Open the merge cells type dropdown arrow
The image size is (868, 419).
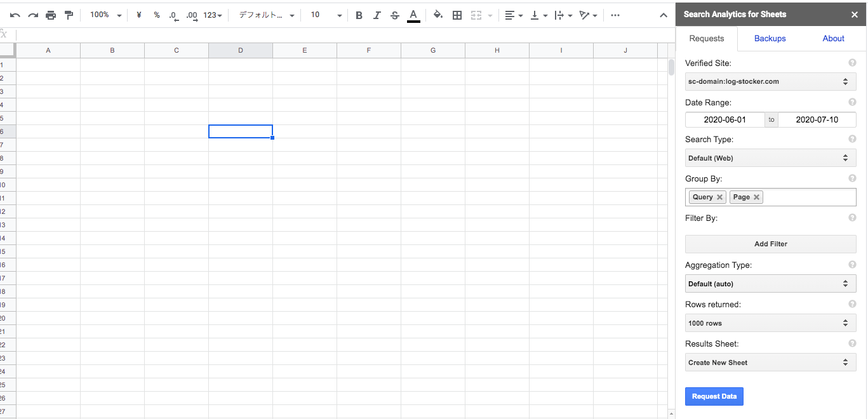point(490,15)
